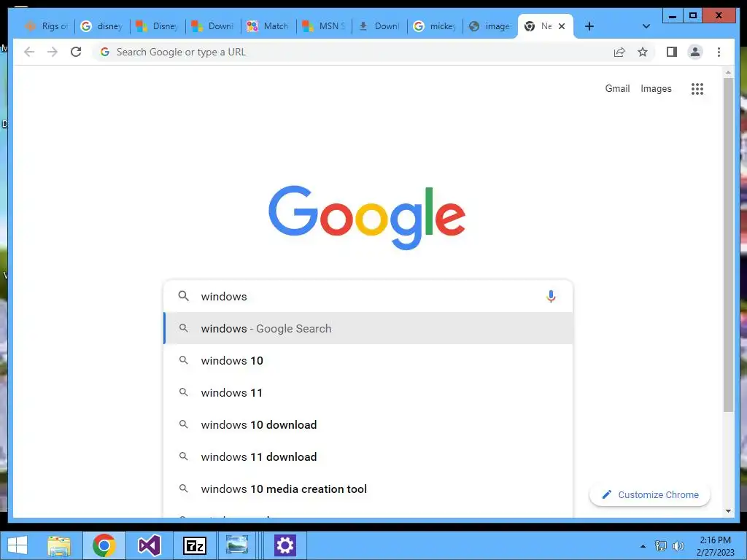Start voice search with the microphone
Screen dimensions: 747x560
pos(551,296)
